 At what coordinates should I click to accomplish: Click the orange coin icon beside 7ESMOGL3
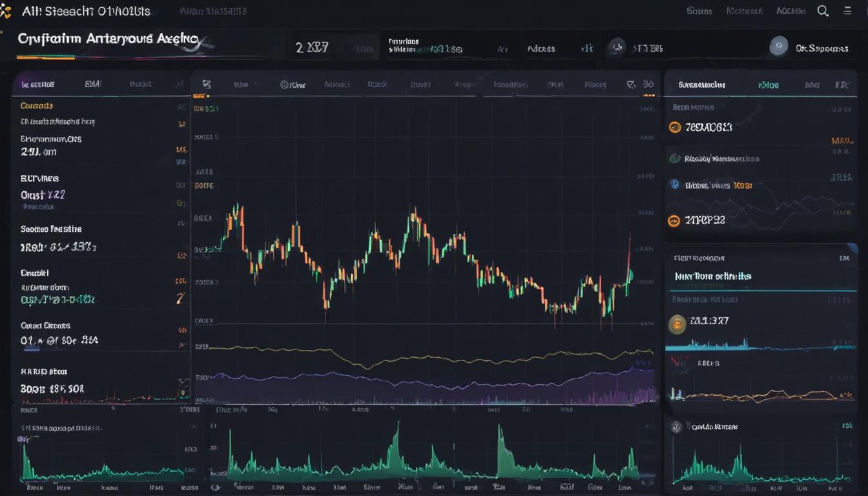674,127
